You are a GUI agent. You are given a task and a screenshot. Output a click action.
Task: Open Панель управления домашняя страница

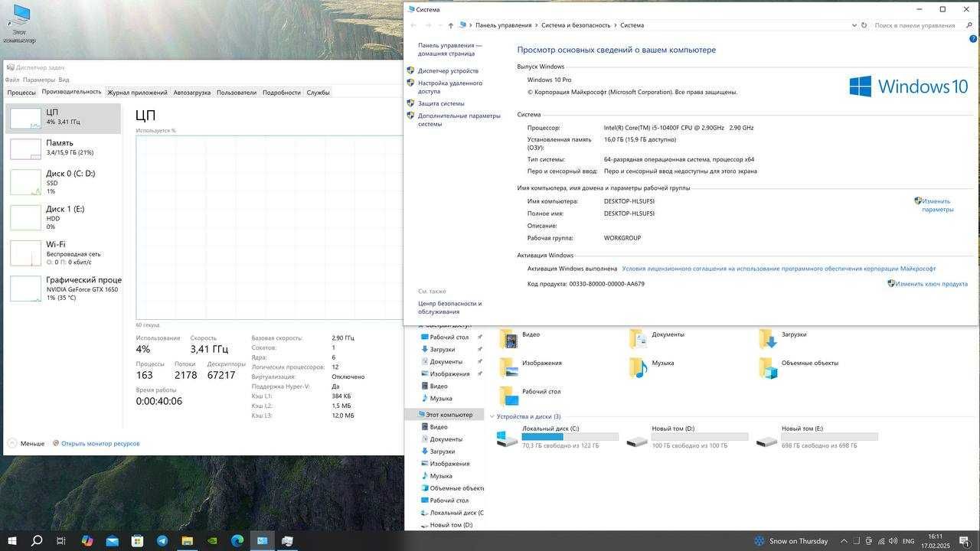[x=450, y=50]
